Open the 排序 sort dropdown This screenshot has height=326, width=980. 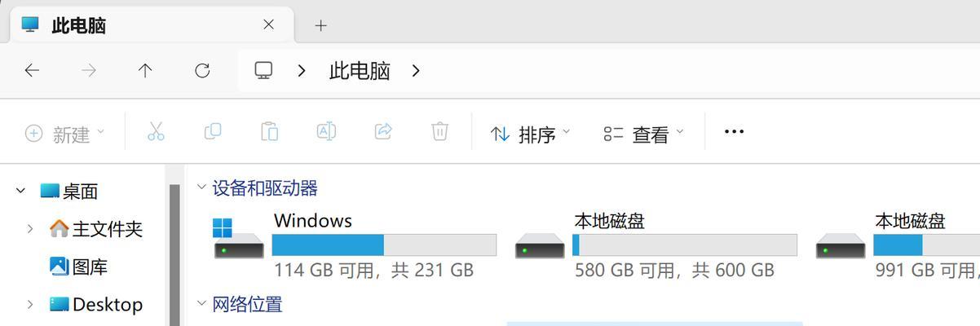click(530, 133)
